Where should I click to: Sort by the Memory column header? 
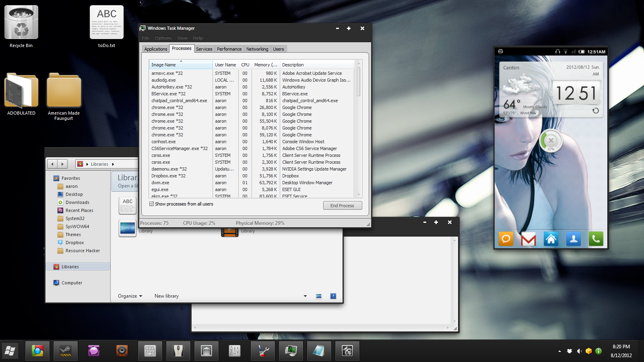[266, 65]
